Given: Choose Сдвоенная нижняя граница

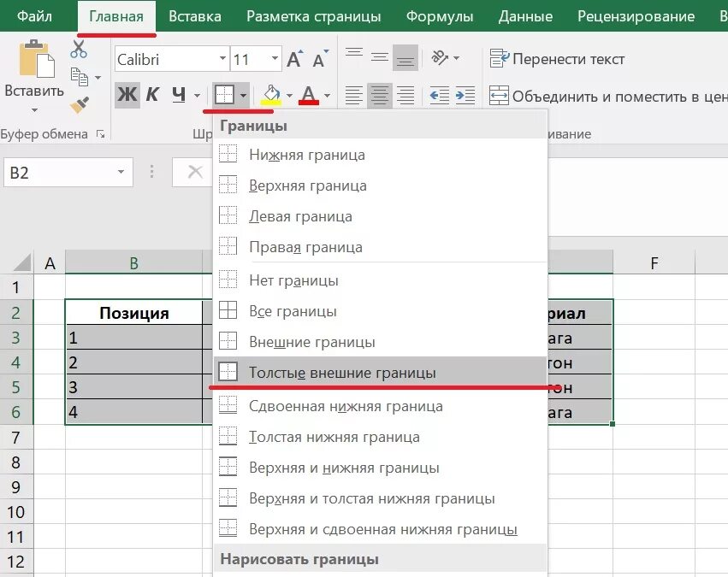Looking at the screenshot, I should coord(380,406).
